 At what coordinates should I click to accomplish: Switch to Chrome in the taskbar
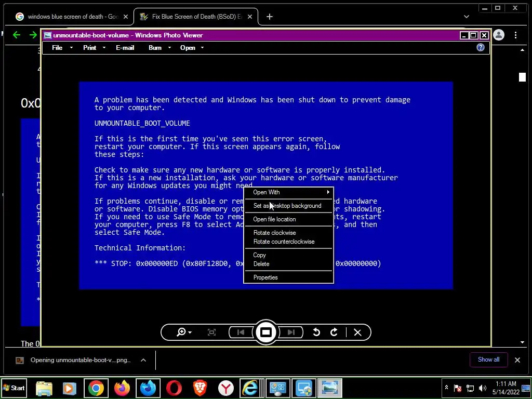pyautogui.click(x=96, y=388)
